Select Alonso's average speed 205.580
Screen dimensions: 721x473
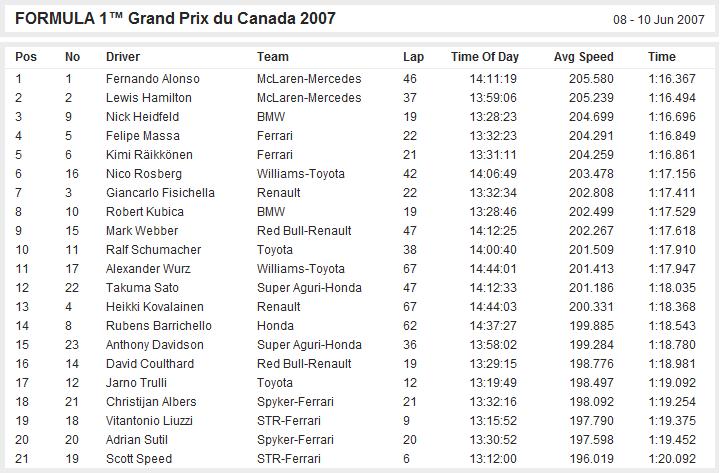tap(591, 79)
